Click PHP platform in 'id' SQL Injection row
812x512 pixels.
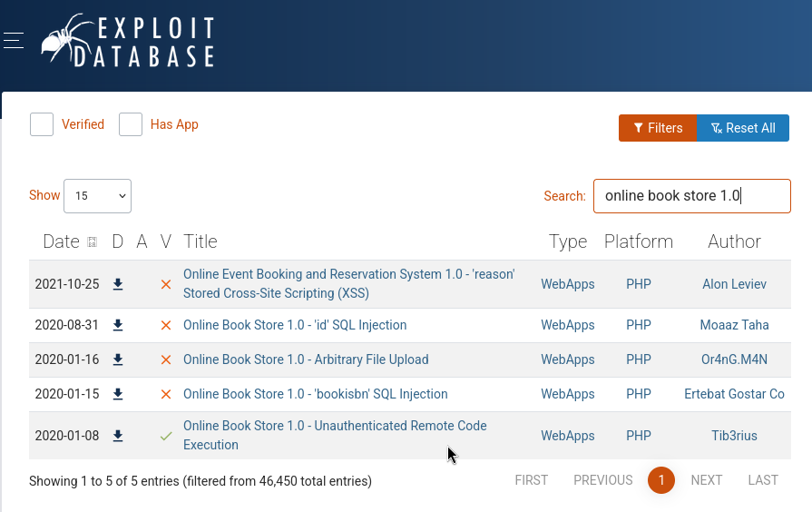639,325
